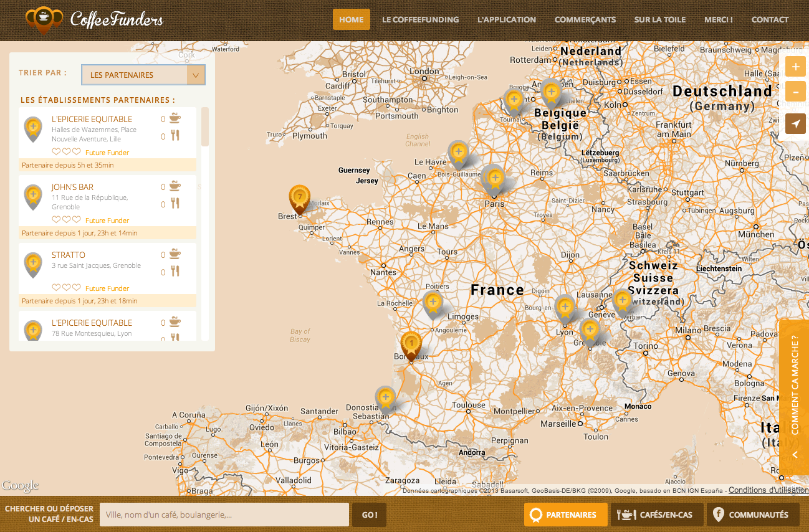Open the Home menu item
The width and height of the screenshot is (809, 532).
click(352, 19)
